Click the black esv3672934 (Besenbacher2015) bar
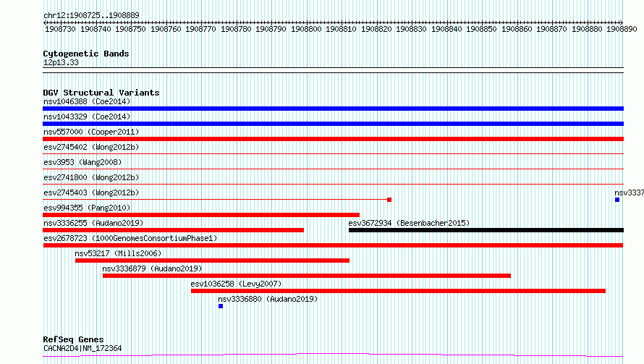The height and width of the screenshot is (364, 644). (486, 230)
